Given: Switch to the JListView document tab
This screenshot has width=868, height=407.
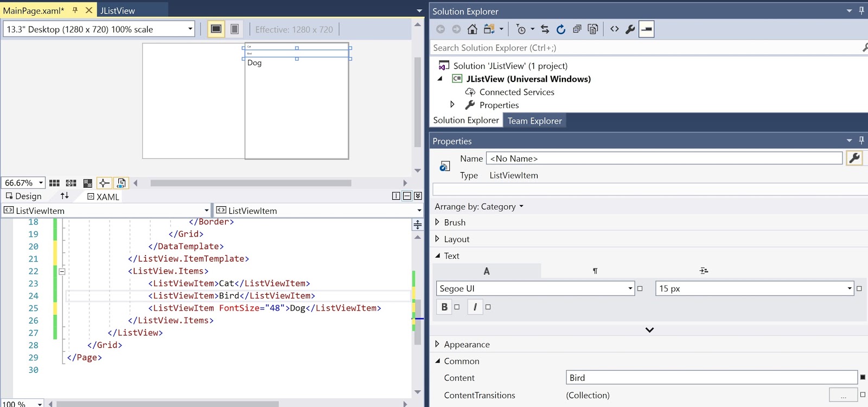Looking at the screenshot, I should point(117,10).
